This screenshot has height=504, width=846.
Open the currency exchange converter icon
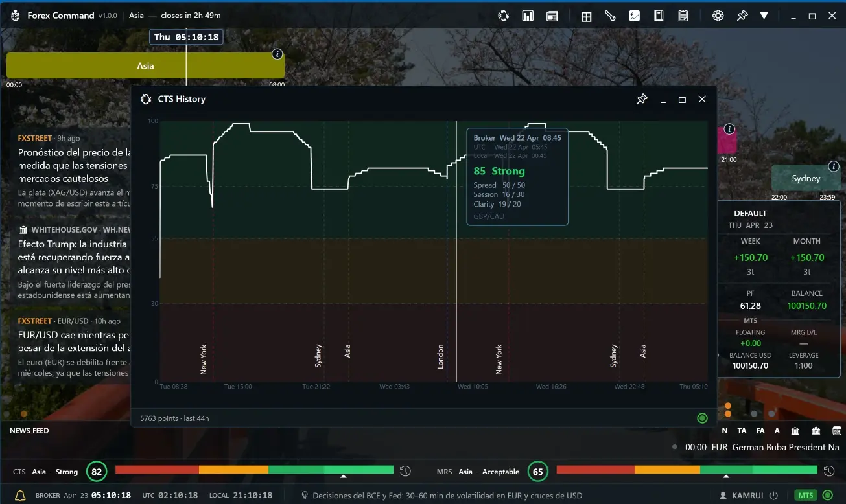coord(504,16)
